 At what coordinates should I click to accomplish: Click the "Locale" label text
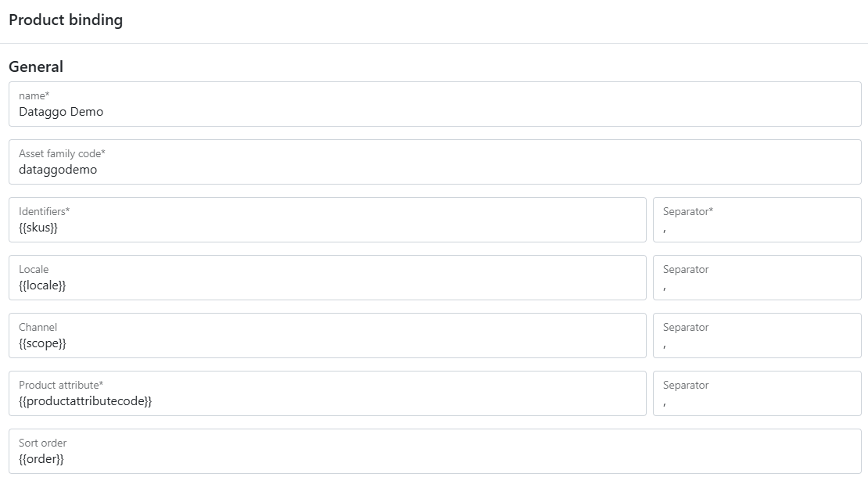coord(34,269)
